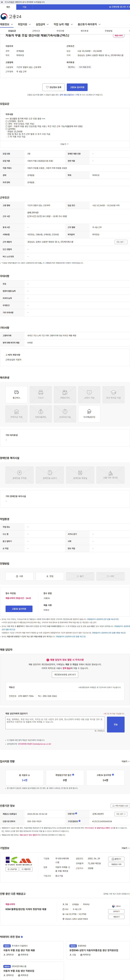Click the 채용정보 더보기 button
Image resolution: width=130 pixels, height=980 pixels.
[116, 864]
